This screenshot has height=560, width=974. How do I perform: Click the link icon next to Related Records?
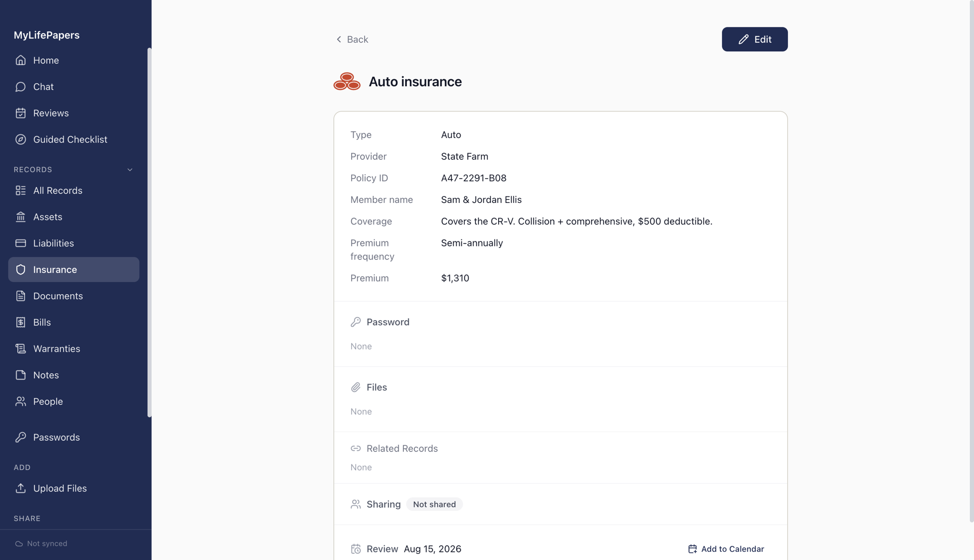(x=356, y=448)
